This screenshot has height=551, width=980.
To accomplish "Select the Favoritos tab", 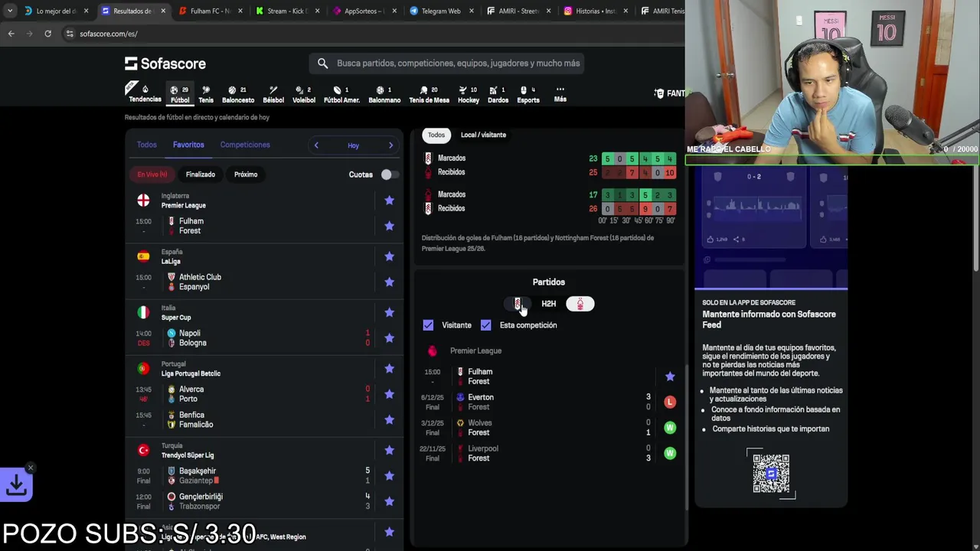I will pos(188,145).
